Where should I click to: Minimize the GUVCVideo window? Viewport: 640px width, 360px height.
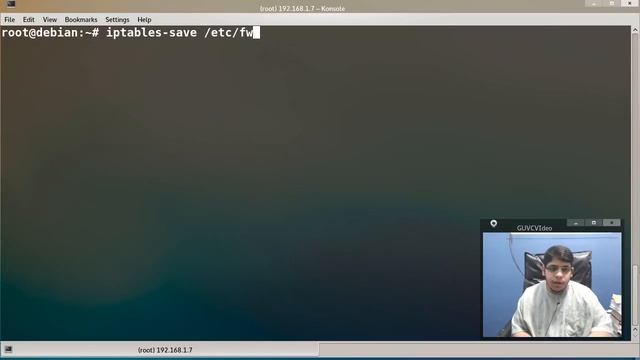[x=576, y=223]
